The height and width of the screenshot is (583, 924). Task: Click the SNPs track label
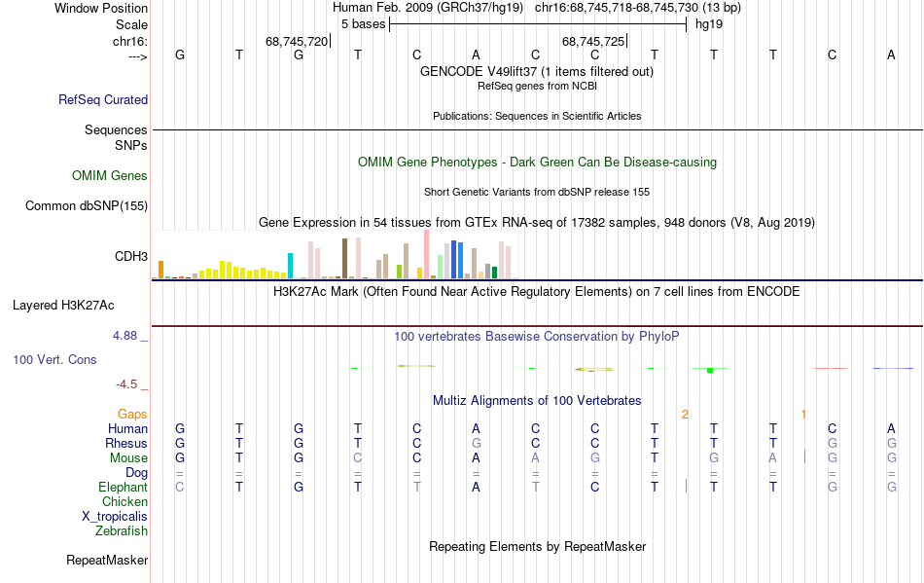pyautogui.click(x=131, y=146)
